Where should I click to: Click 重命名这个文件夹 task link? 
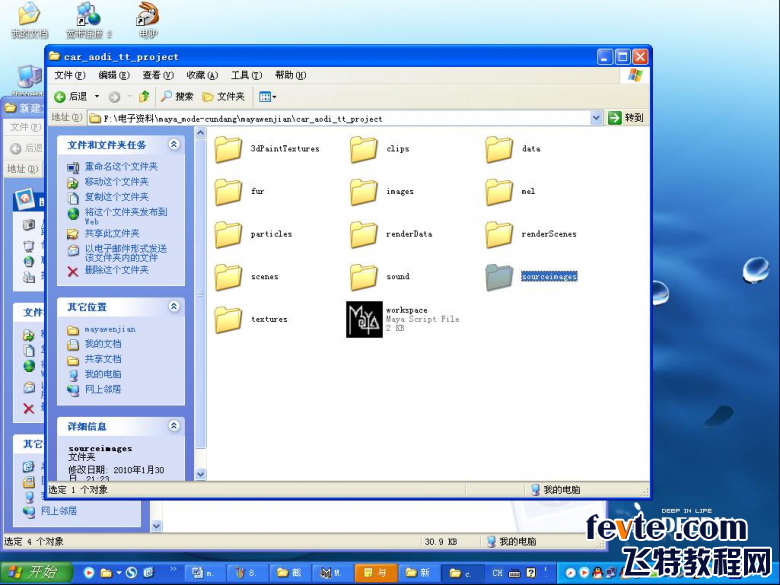121,167
